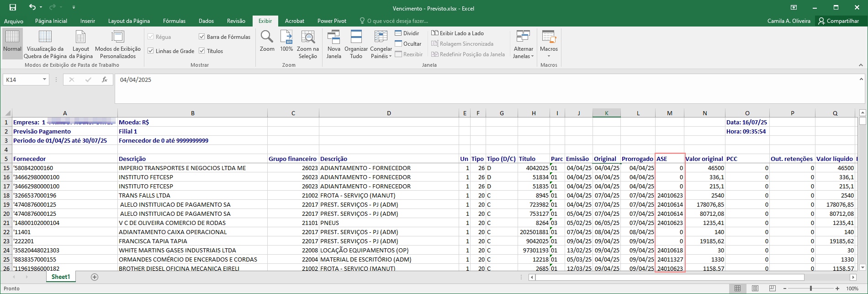Hide the window with Ocultar
The height and width of the screenshot is (294, 868).
(x=408, y=44)
